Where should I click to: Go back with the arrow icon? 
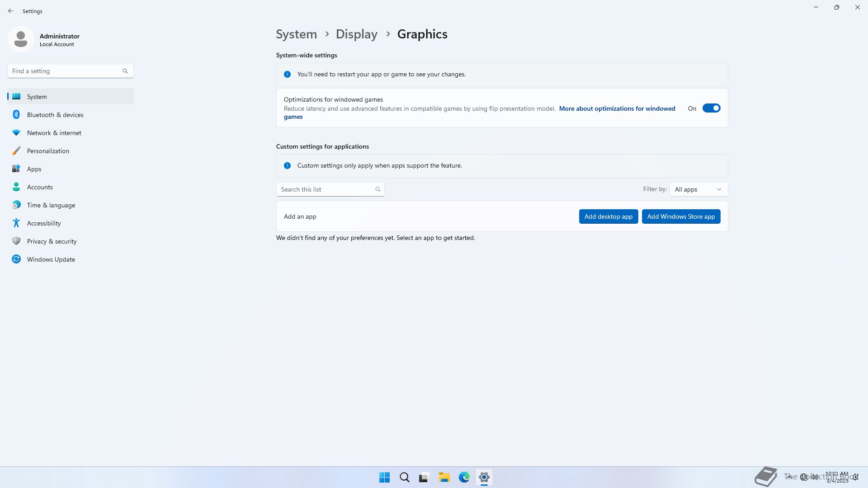(x=11, y=11)
